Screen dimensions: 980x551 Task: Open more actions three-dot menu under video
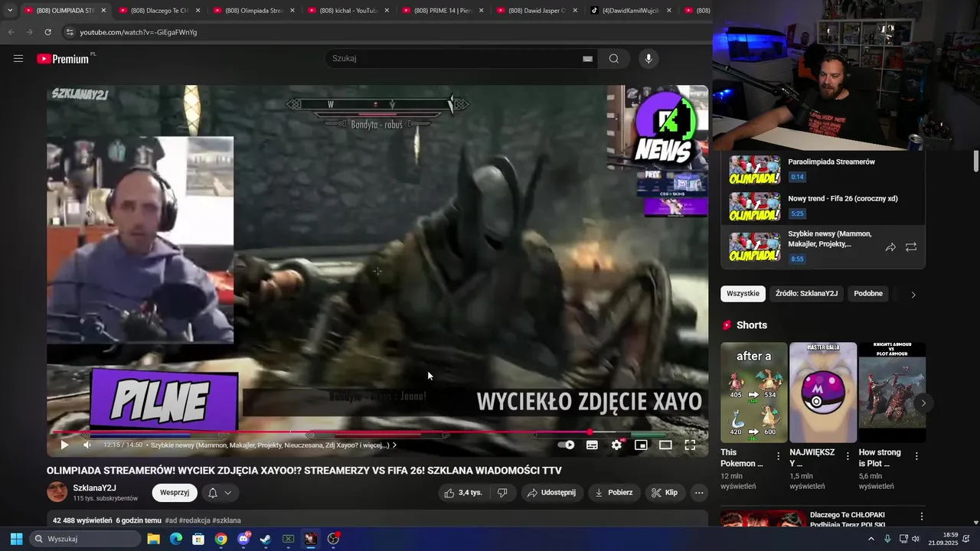pyautogui.click(x=699, y=493)
